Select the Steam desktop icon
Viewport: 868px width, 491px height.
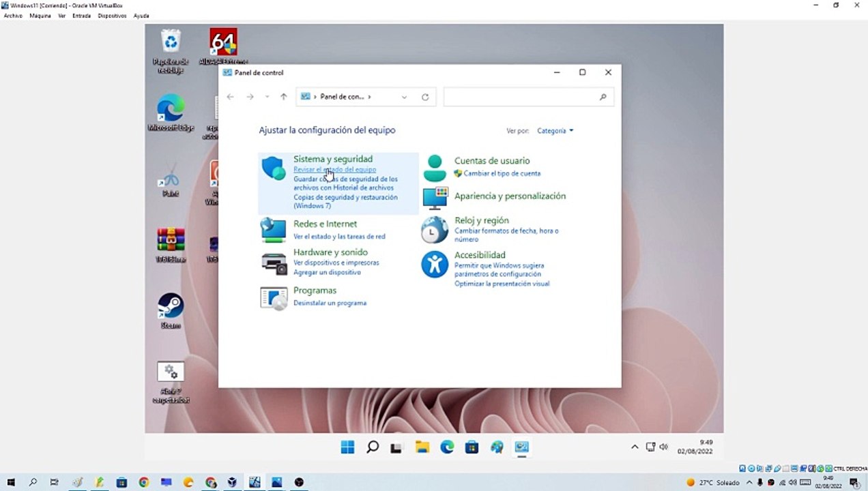pyautogui.click(x=171, y=311)
